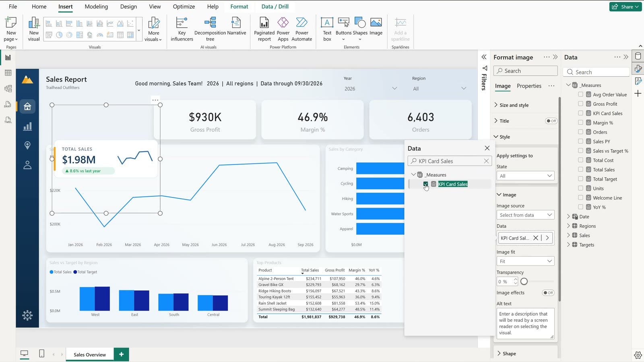
Task: Insert a Text box element
Action: point(327,29)
